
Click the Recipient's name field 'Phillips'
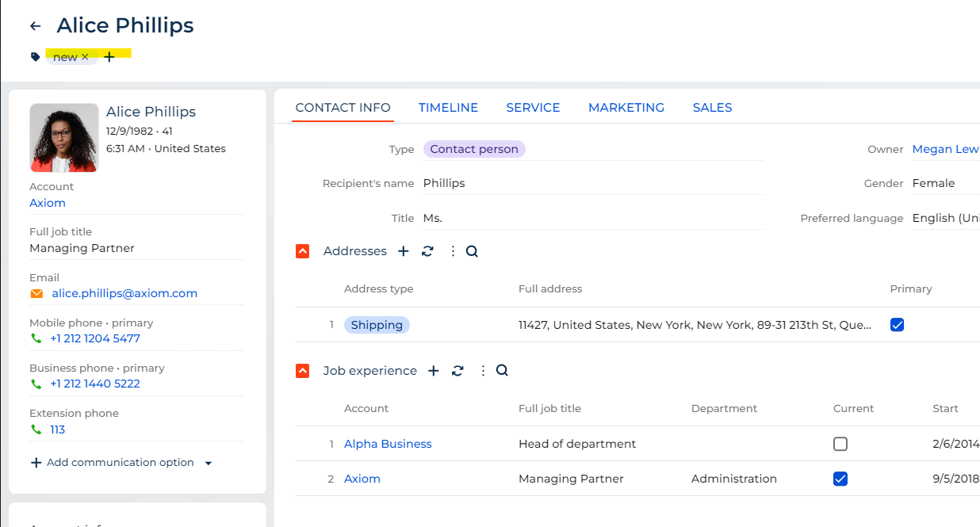tap(593, 183)
